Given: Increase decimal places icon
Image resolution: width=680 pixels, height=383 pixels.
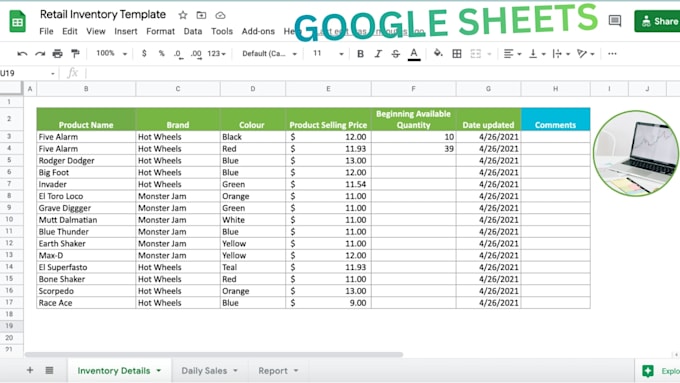Looking at the screenshot, I should 196,54.
